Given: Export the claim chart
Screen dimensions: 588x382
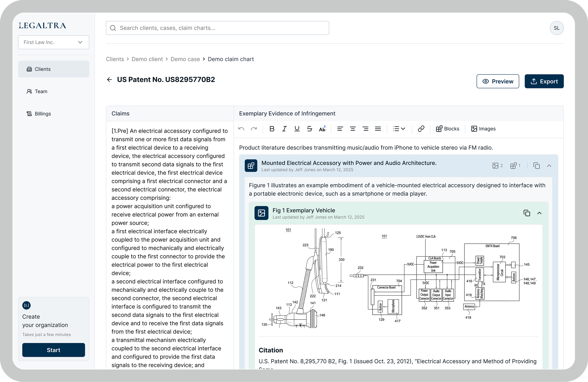Looking at the screenshot, I should (x=544, y=81).
